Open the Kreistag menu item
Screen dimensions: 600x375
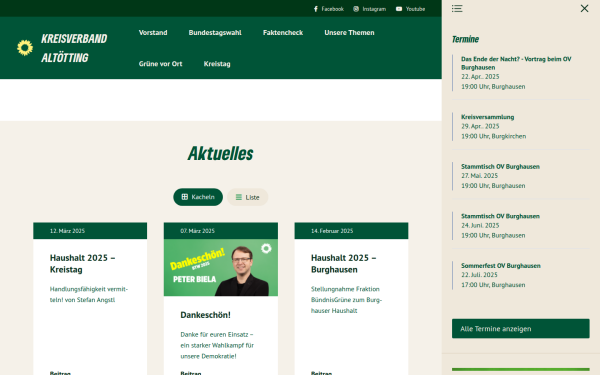217,64
